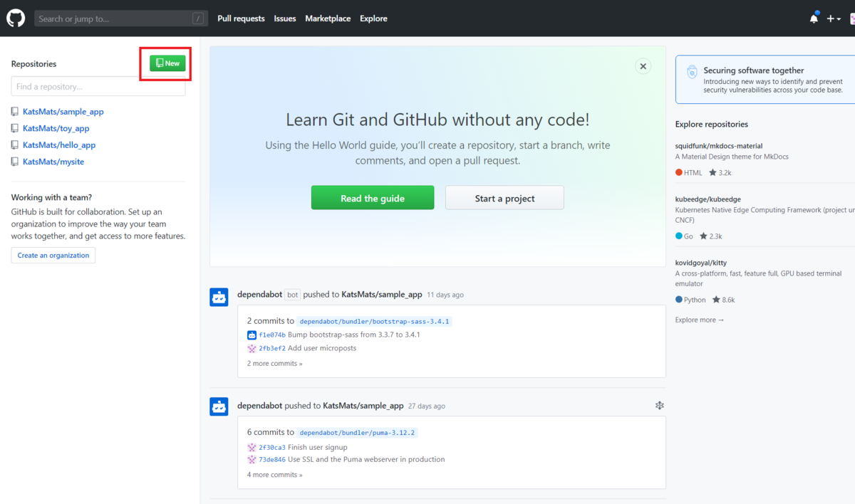
Task: Click commit message 'Finish user signup'
Action: [318, 448]
